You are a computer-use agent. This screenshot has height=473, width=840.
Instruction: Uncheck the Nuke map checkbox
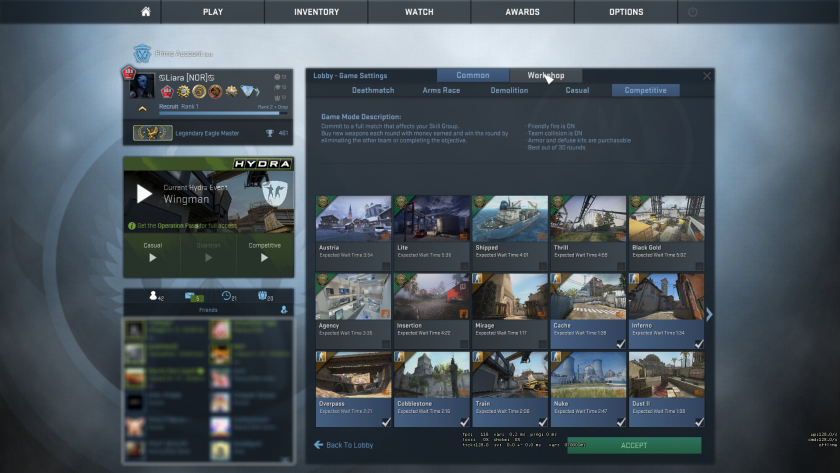pos(620,422)
